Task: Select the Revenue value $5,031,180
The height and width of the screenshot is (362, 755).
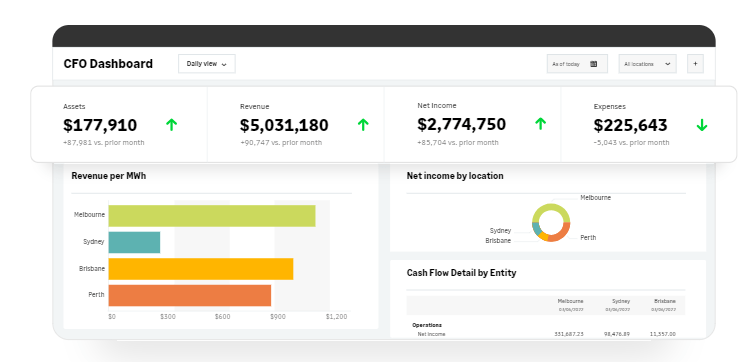Action: pos(284,125)
